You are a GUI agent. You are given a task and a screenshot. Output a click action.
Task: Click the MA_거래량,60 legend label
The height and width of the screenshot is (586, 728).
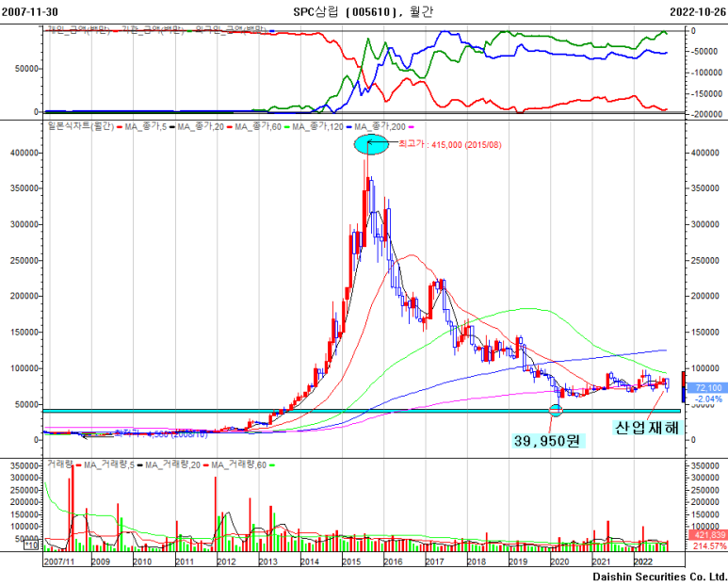click(x=238, y=464)
